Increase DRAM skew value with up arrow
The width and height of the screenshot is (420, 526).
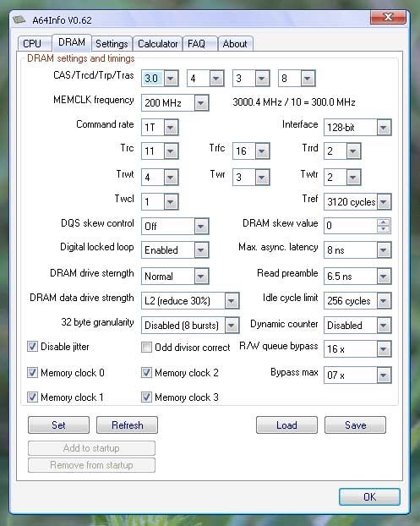pyautogui.click(x=384, y=222)
